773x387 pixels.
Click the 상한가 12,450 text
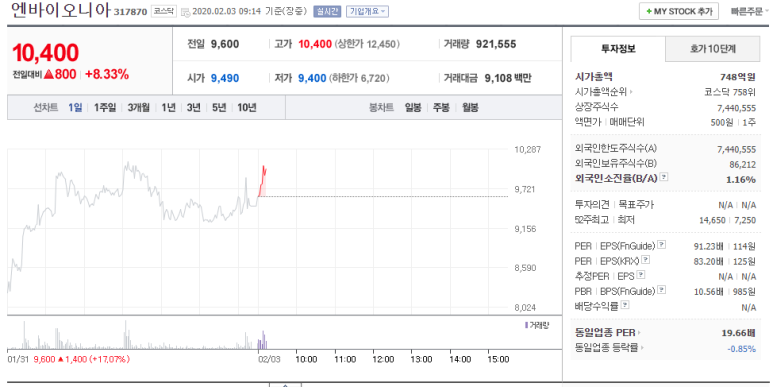point(367,44)
